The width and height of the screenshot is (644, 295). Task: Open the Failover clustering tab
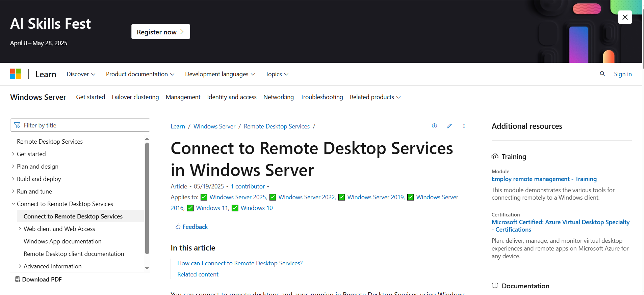135,97
